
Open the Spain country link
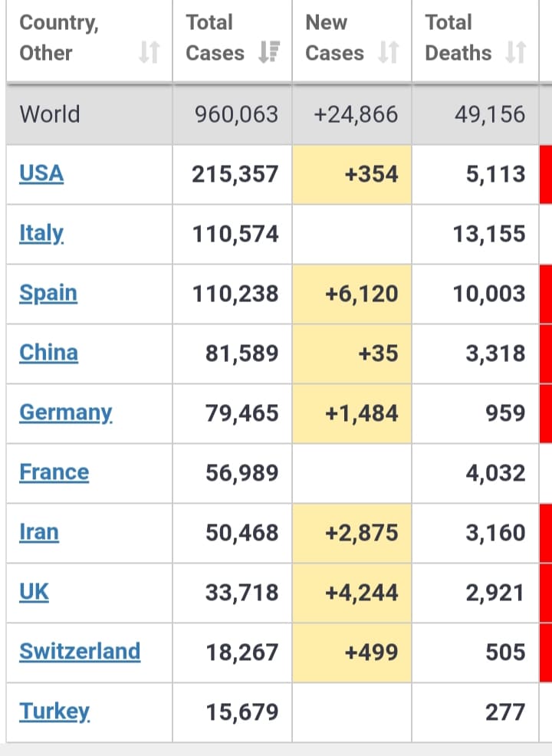click(48, 294)
